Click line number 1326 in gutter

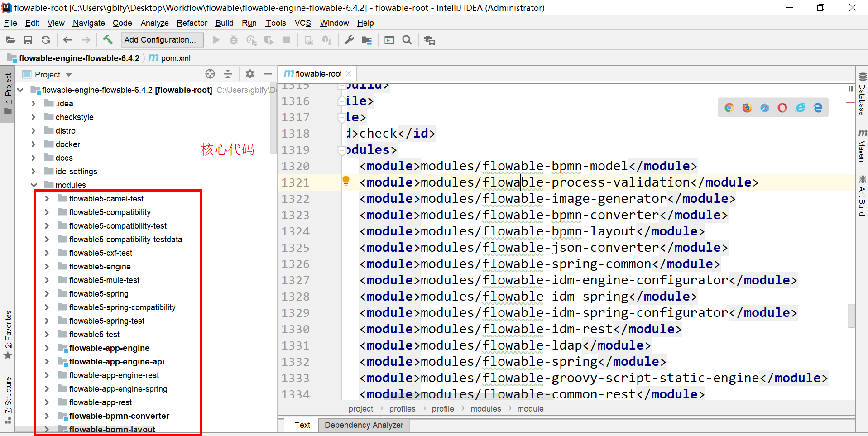click(295, 264)
